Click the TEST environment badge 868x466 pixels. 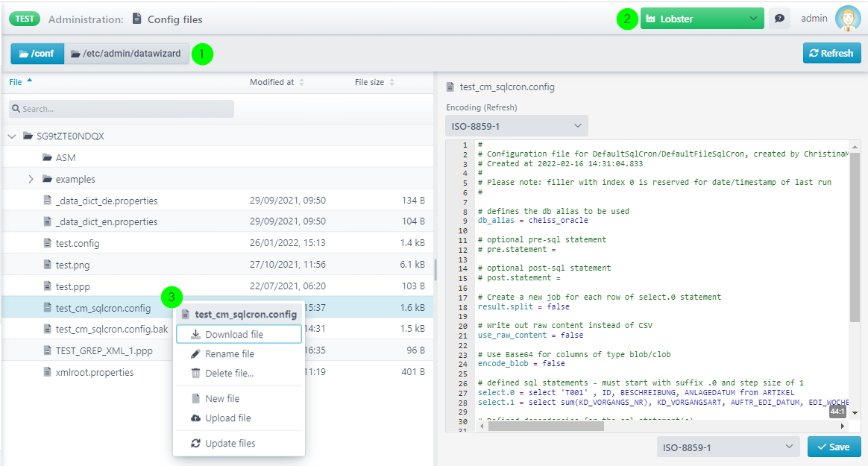point(25,19)
